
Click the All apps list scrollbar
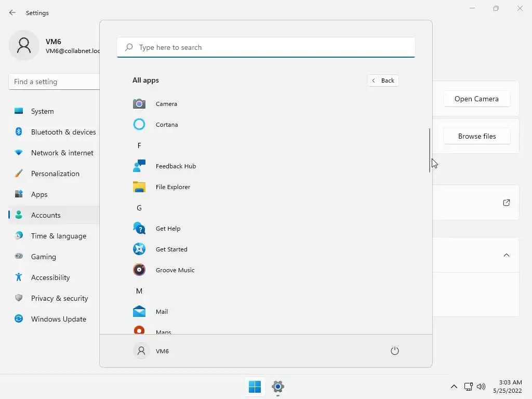pos(430,150)
